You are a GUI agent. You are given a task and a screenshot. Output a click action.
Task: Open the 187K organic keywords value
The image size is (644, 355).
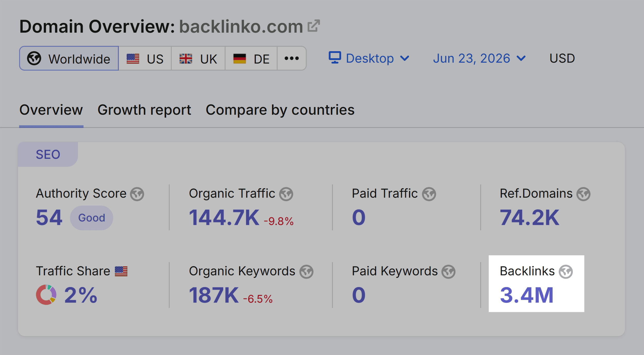(x=214, y=295)
